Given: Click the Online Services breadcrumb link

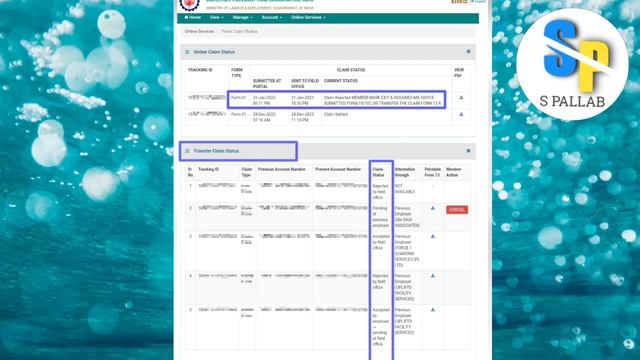Looking at the screenshot, I should [x=199, y=31].
